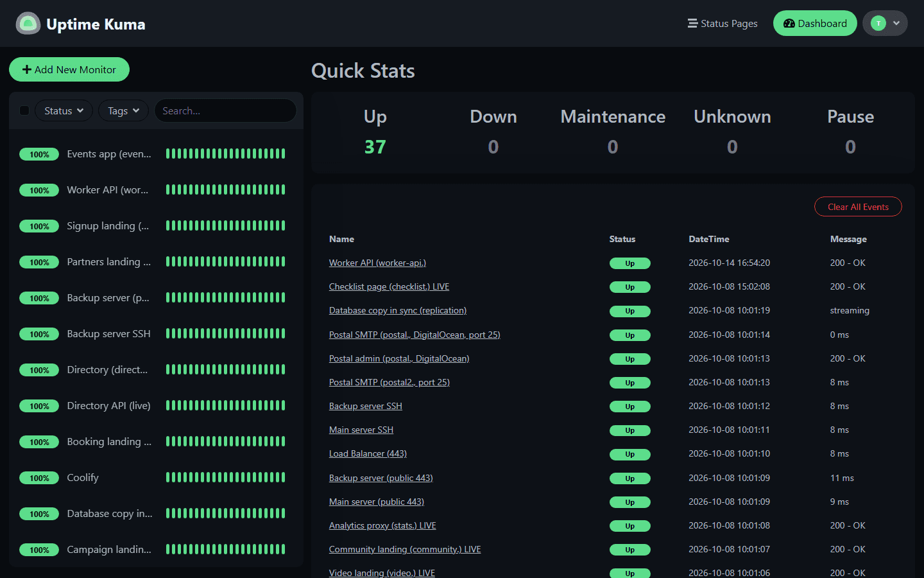Open Database copy in sync (replication) link
This screenshot has height=578, width=924.
pyautogui.click(x=398, y=310)
